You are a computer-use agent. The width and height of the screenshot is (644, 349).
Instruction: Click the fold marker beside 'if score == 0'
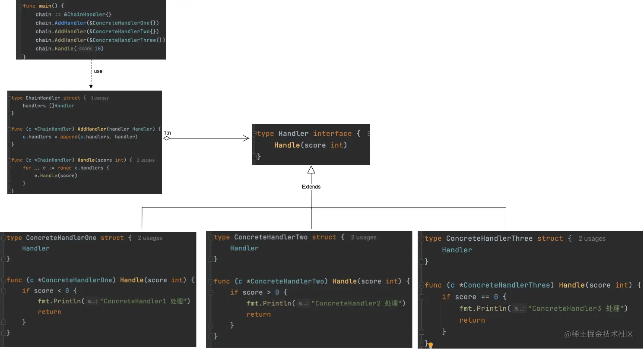pyautogui.click(x=421, y=297)
